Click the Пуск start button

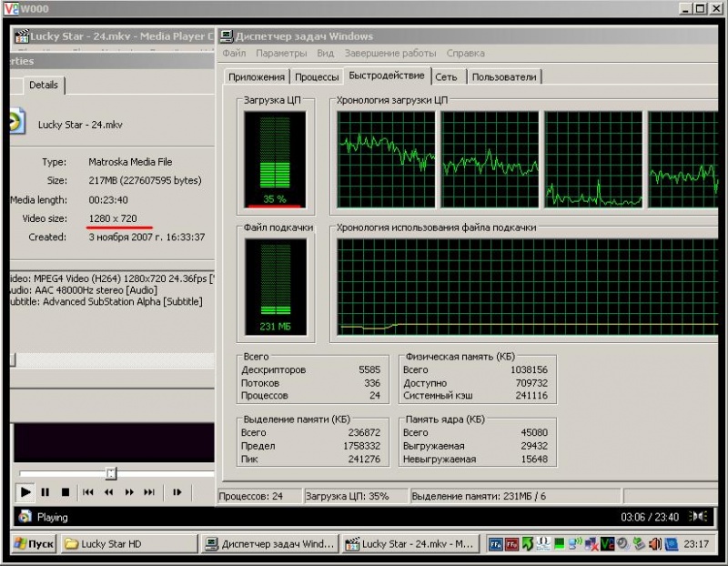click(x=34, y=544)
